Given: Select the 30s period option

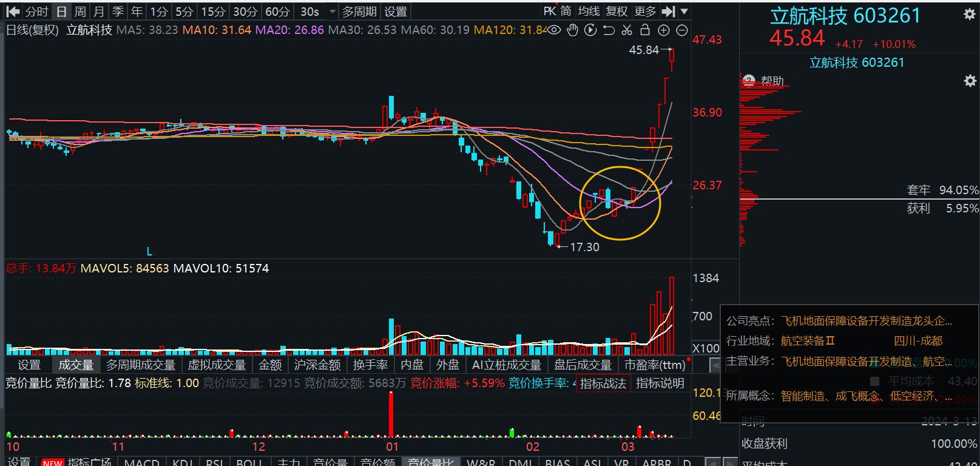Looking at the screenshot, I should pyautogui.click(x=309, y=12).
